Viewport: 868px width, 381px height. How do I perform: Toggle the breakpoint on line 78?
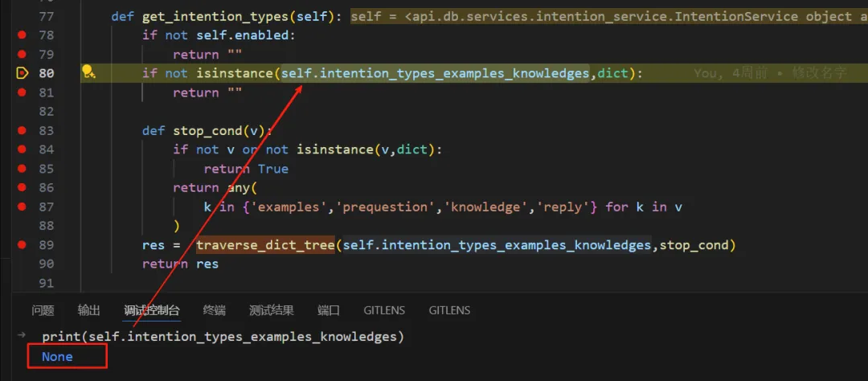point(22,35)
